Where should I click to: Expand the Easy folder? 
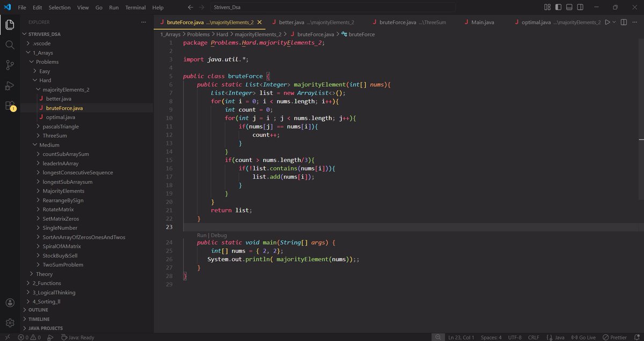pos(45,71)
